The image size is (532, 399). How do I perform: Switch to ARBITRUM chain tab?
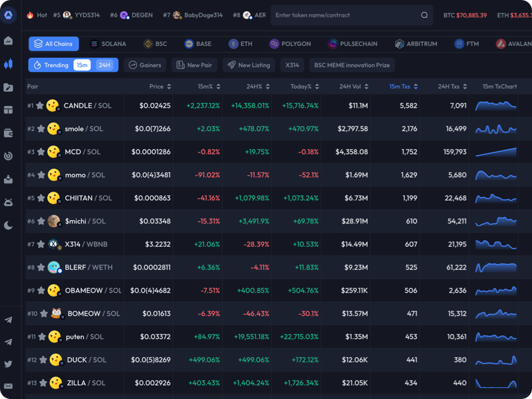point(416,44)
